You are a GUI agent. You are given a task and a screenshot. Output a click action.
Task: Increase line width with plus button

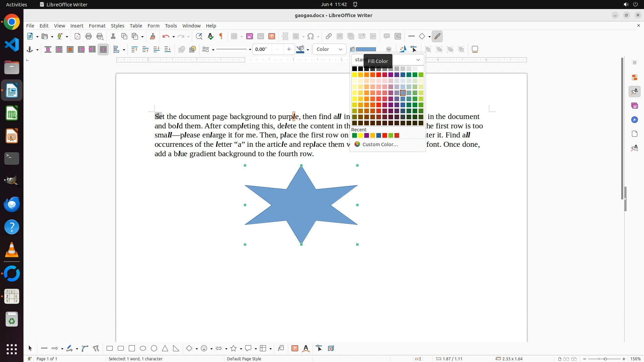(x=289, y=50)
